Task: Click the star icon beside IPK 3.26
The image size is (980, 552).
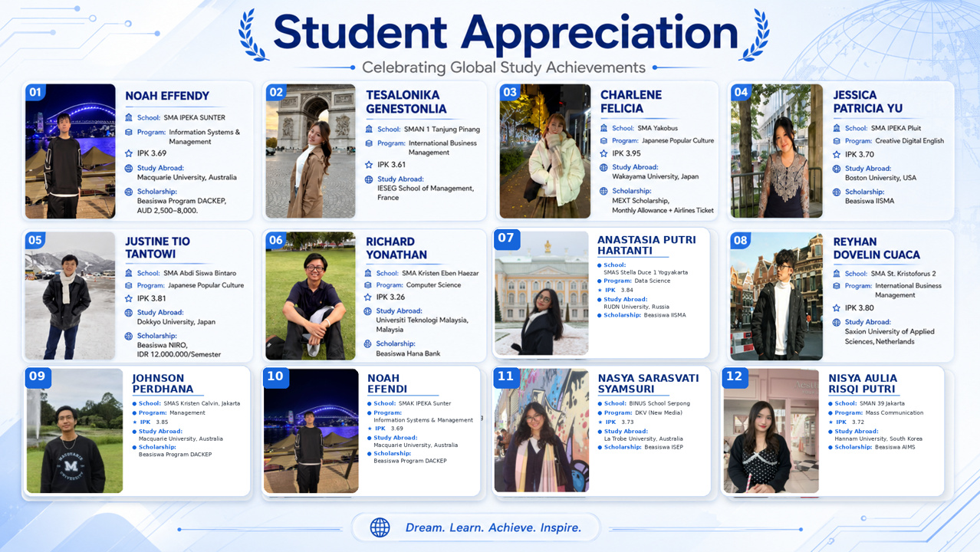Action: click(369, 297)
